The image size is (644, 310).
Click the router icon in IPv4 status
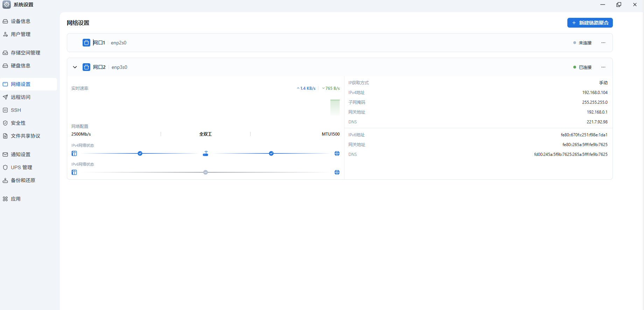tap(205, 153)
